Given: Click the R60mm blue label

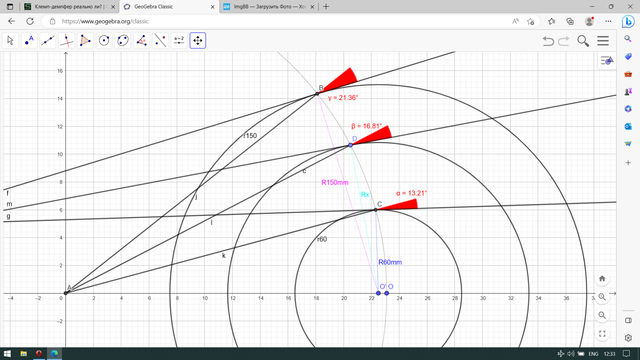Looking at the screenshot, I should coord(390,262).
